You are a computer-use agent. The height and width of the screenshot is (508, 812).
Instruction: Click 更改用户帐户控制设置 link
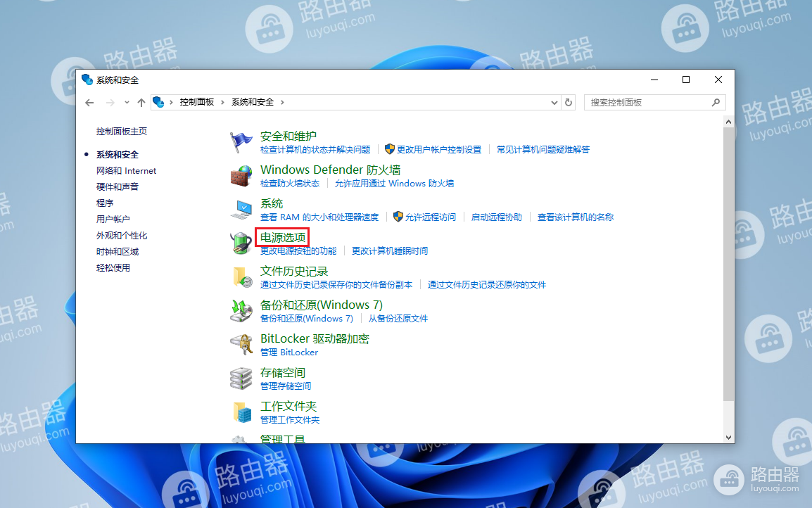[439, 150]
